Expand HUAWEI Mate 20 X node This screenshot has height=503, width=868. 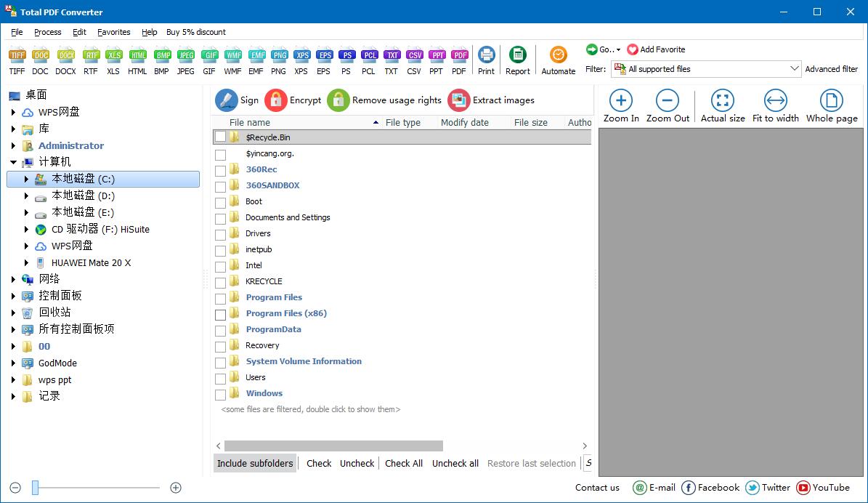click(x=26, y=262)
